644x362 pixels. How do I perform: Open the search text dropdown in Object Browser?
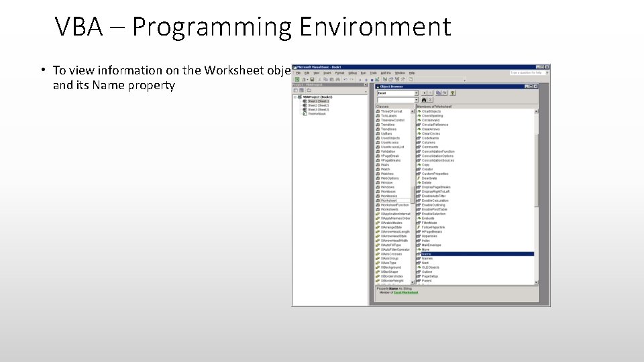click(x=417, y=100)
